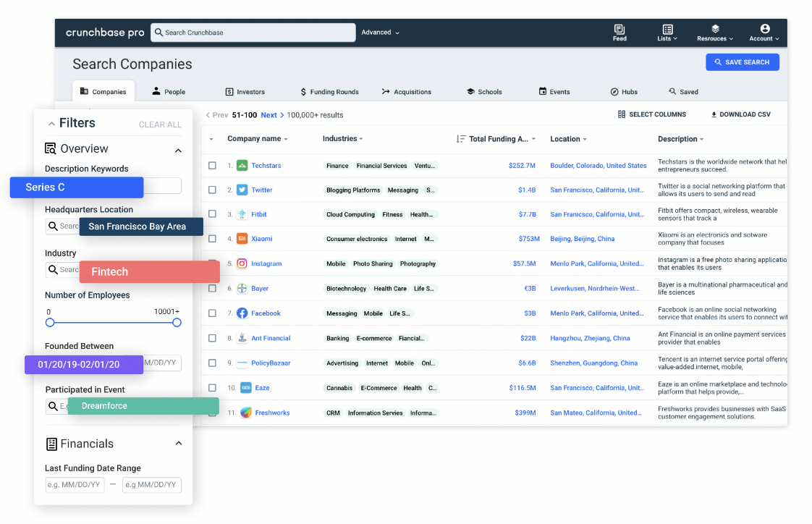Viewport: 812px width, 524px height.
Task: Open the Lists menu icon
Action: [667, 29]
